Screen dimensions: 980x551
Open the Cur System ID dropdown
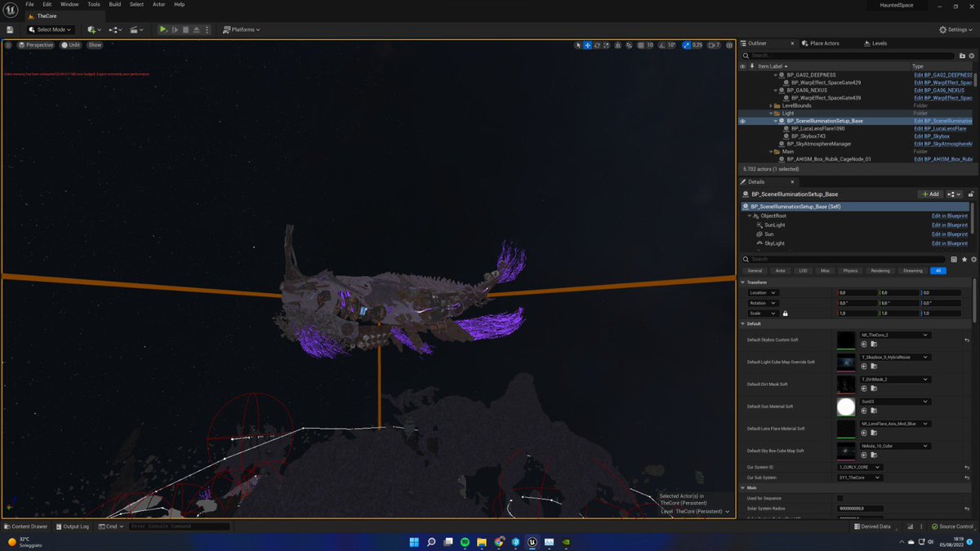click(860, 467)
